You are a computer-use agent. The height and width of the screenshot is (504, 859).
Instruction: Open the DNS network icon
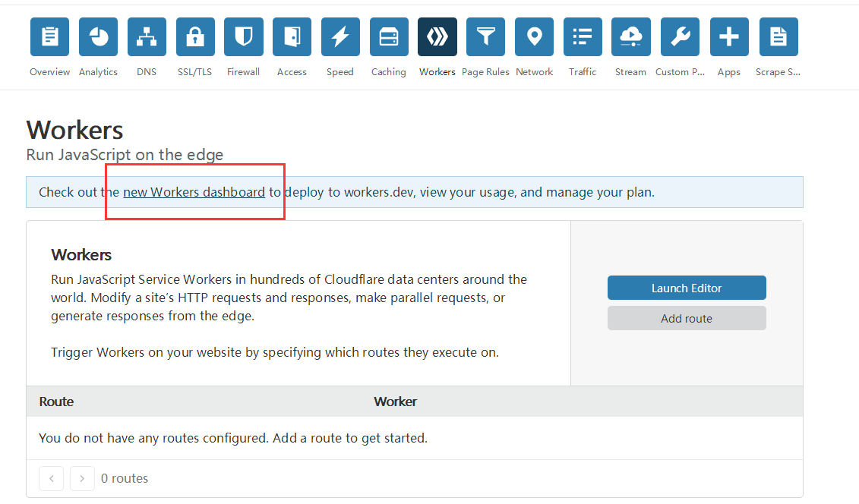(147, 37)
